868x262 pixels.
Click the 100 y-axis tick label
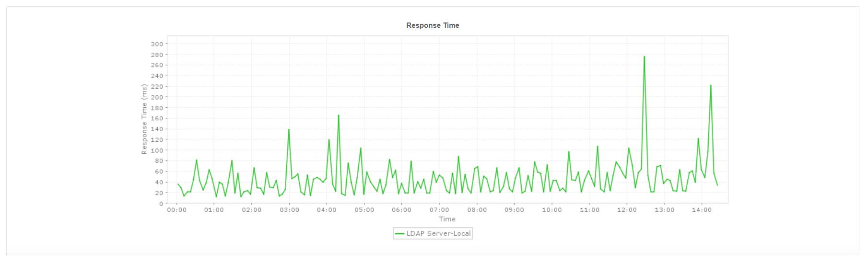157,150
